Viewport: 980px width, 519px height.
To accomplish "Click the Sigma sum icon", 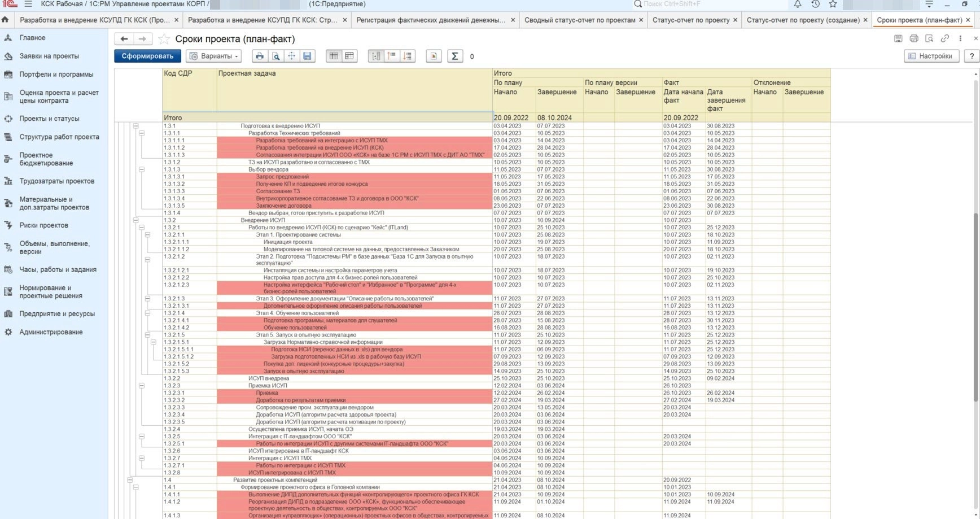I will coord(454,56).
